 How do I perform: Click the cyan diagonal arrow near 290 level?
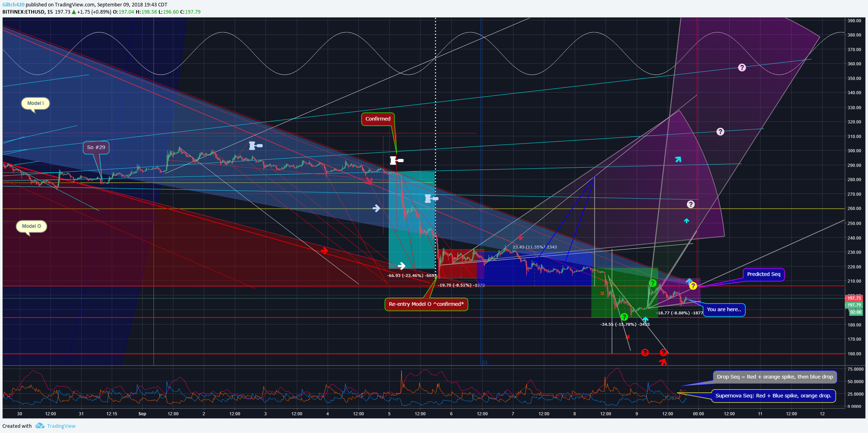[678, 159]
